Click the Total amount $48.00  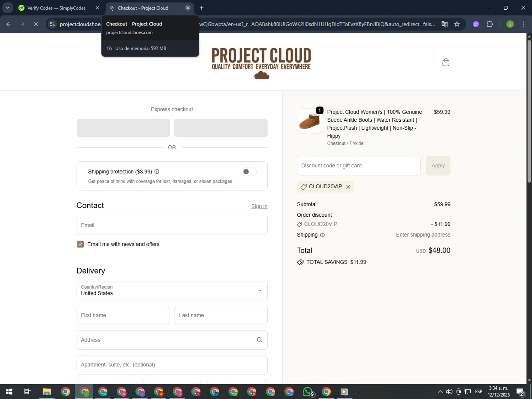[x=439, y=250]
